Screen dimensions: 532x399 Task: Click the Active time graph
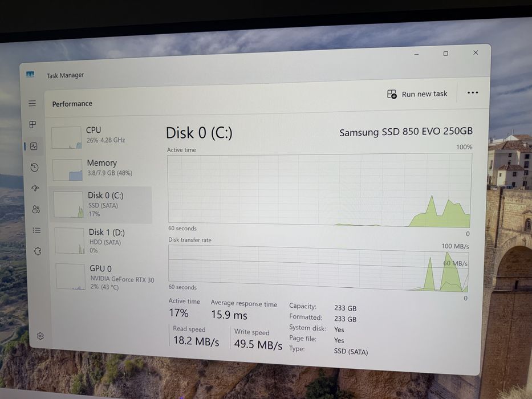coord(319,190)
